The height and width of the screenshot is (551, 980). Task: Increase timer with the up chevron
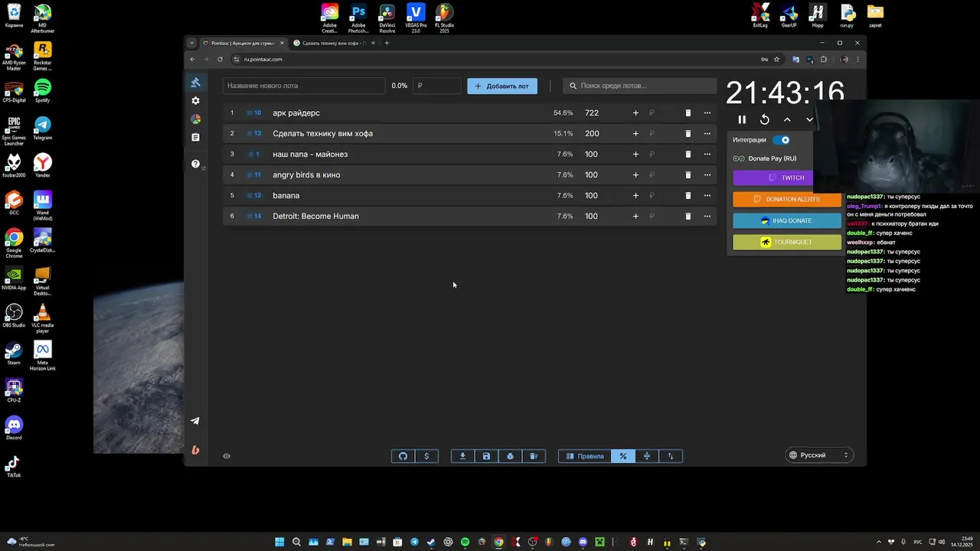click(787, 119)
